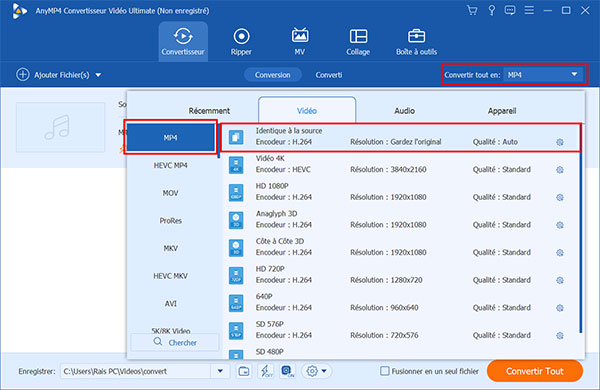The height and width of the screenshot is (390, 600).
Task: Expand the bottom settings gear dropdown
Action: (324, 371)
